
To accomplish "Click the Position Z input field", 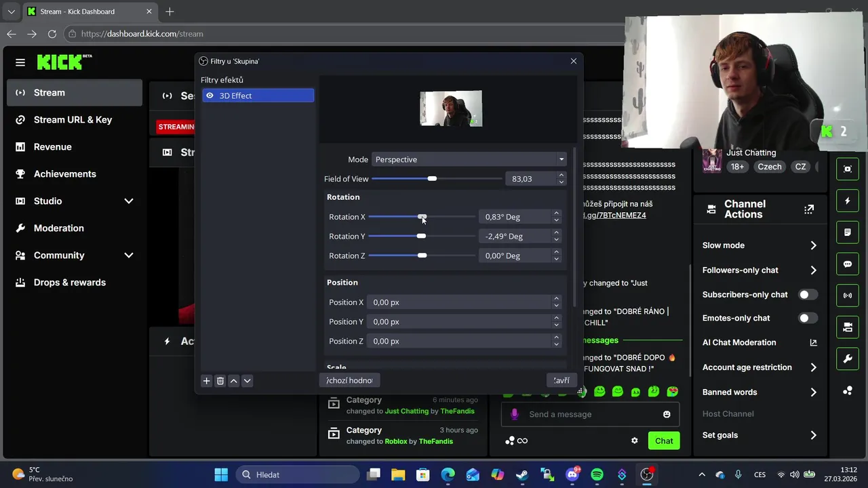I will 460,341.
